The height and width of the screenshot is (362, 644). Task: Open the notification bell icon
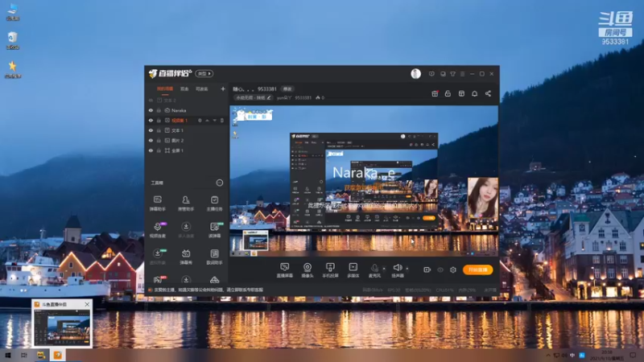click(x=474, y=93)
